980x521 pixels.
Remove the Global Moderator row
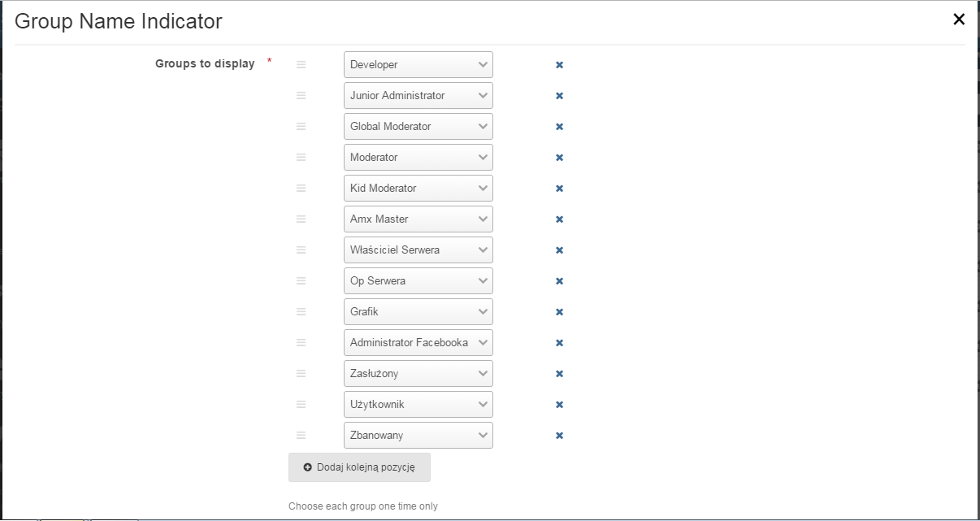(x=559, y=127)
